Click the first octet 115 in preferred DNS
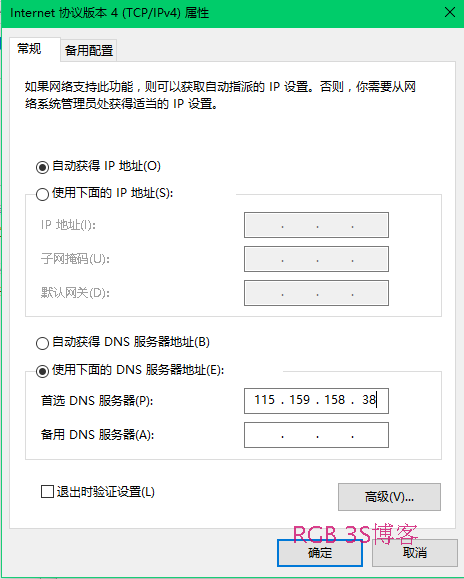The width and height of the screenshot is (464, 579). point(265,400)
